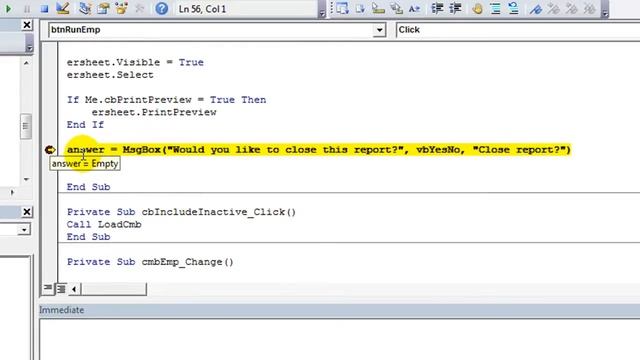Click the 'End If' line
The width and height of the screenshot is (640, 360).
pyautogui.click(x=85, y=125)
